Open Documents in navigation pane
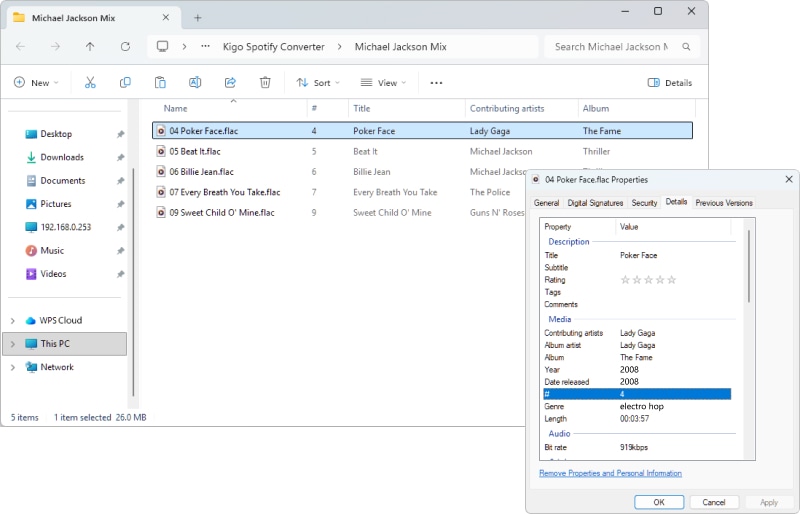 pos(63,180)
